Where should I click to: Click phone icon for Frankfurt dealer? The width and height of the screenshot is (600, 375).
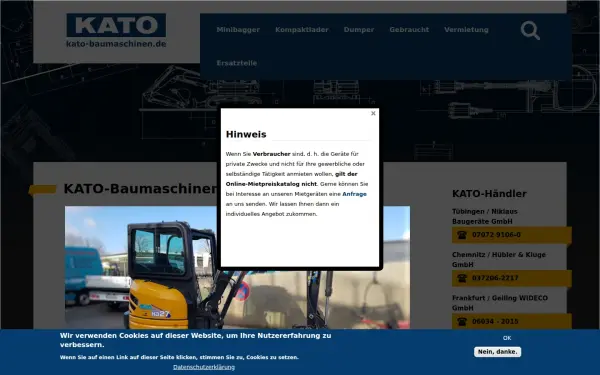462,321
